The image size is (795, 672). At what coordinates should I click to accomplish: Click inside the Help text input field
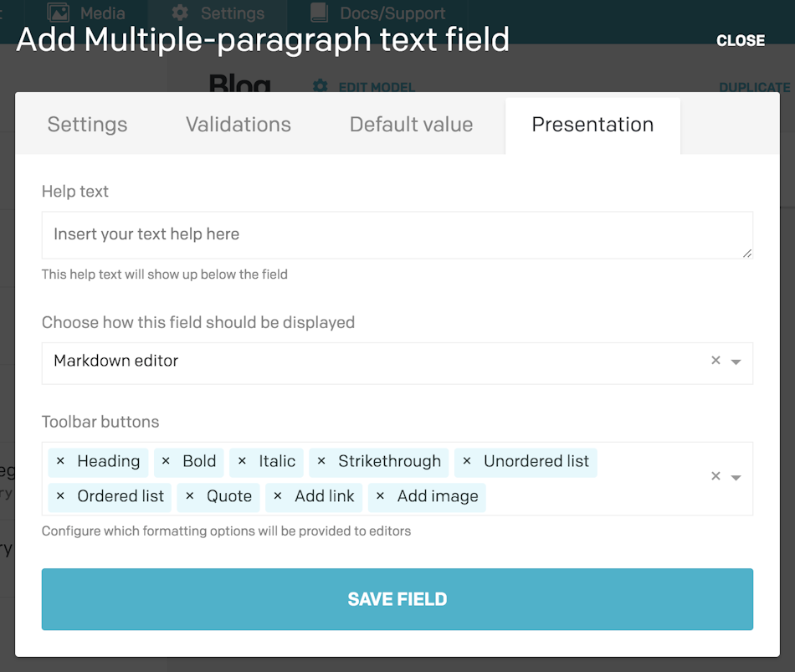tap(397, 235)
